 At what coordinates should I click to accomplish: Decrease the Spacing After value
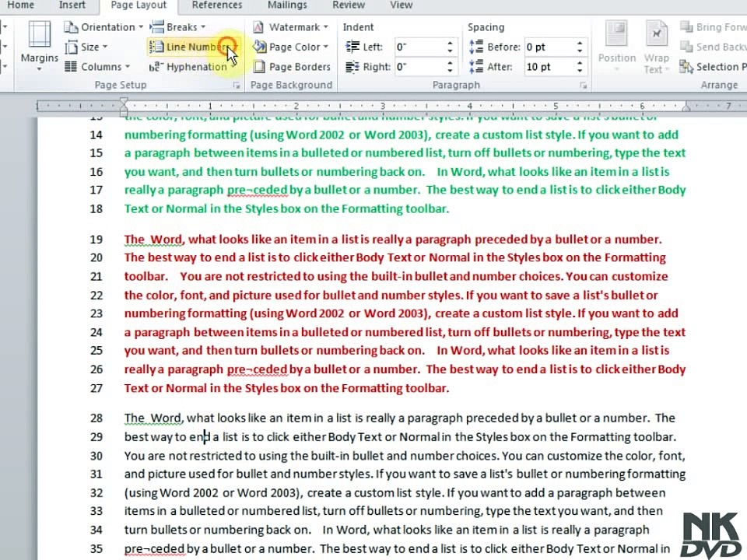click(x=580, y=71)
